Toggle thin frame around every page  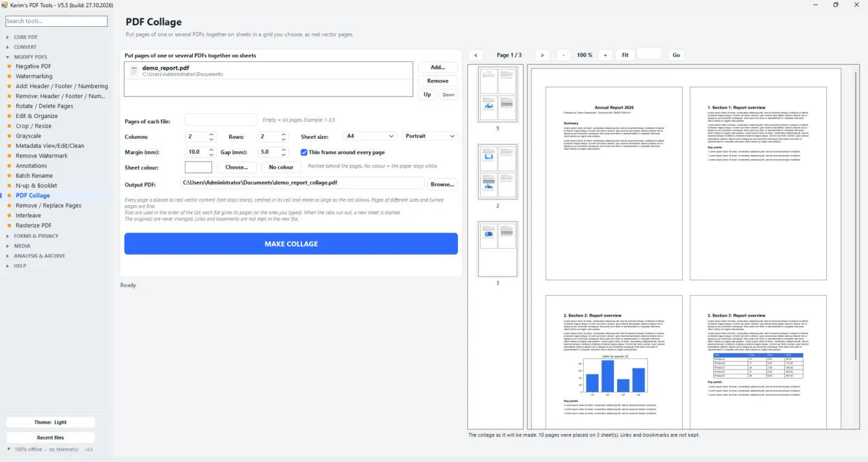[x=304, y=152]
